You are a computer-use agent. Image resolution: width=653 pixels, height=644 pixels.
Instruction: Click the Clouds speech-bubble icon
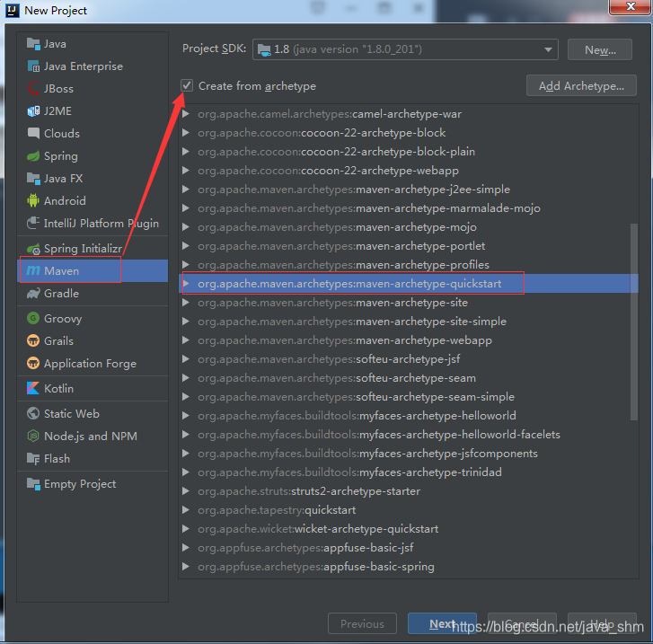click(33, 133)
